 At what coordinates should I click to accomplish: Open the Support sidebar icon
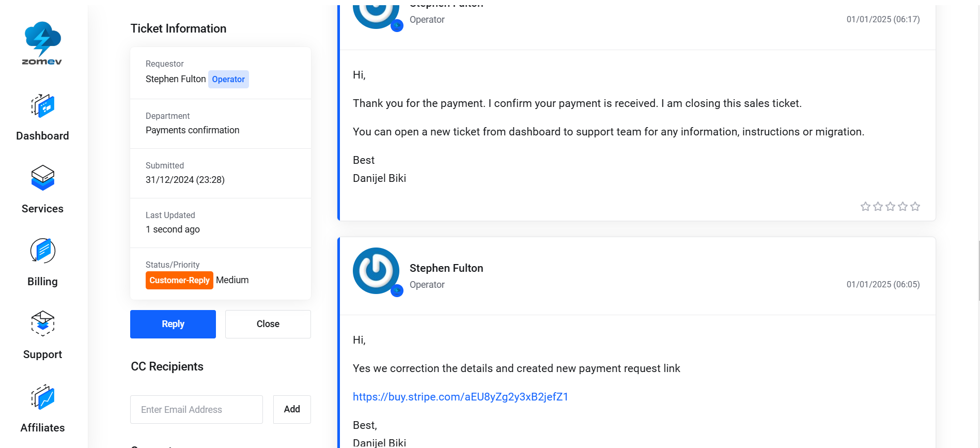pyautogui.click(x=42, y=323)
